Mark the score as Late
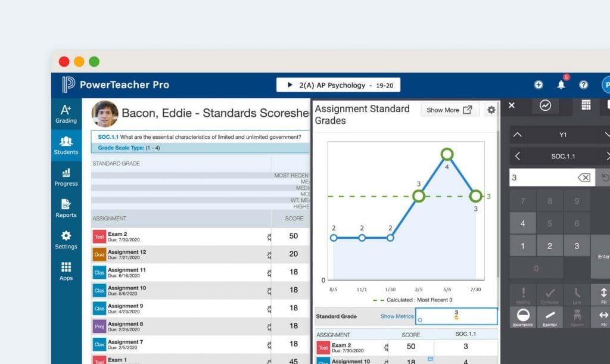The height and width of the screenshot is (364, 610). (x=577, y=295)
